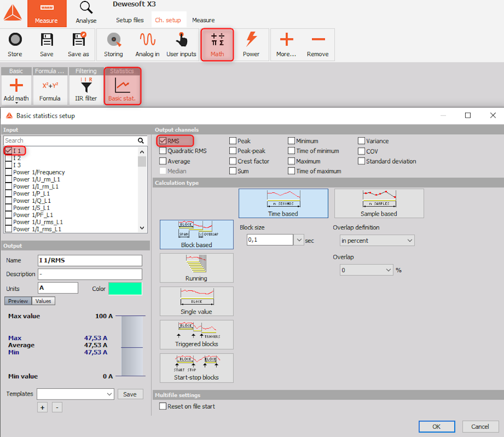
Task: Click the Store recording icon
Action: [15, 39]
